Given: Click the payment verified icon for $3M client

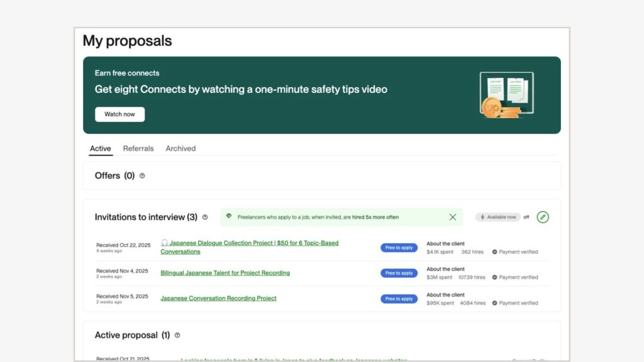Looking at the screenshot, I should pyautogui.click(x=494, y=277).
